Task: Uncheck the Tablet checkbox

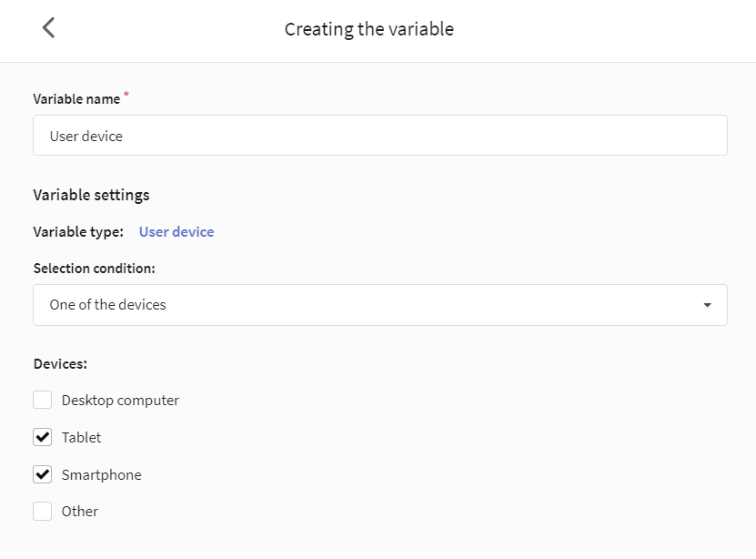Action: [x=43, y=437]
